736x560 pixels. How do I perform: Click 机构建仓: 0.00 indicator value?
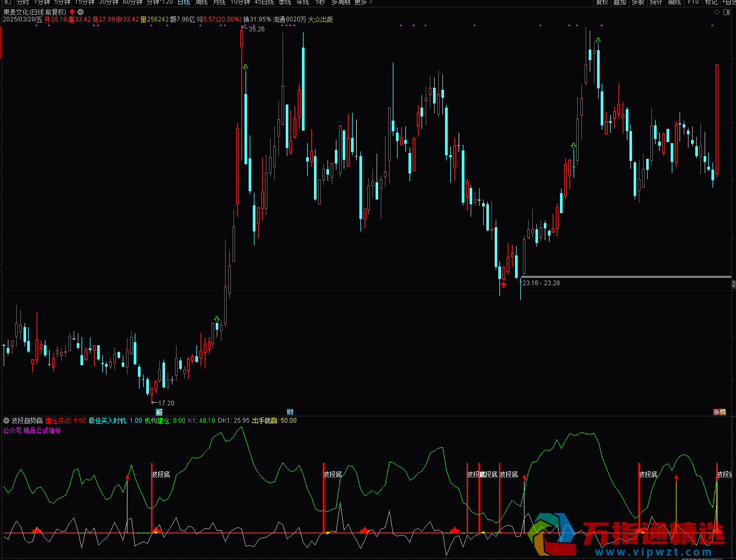tap(165, 421)
